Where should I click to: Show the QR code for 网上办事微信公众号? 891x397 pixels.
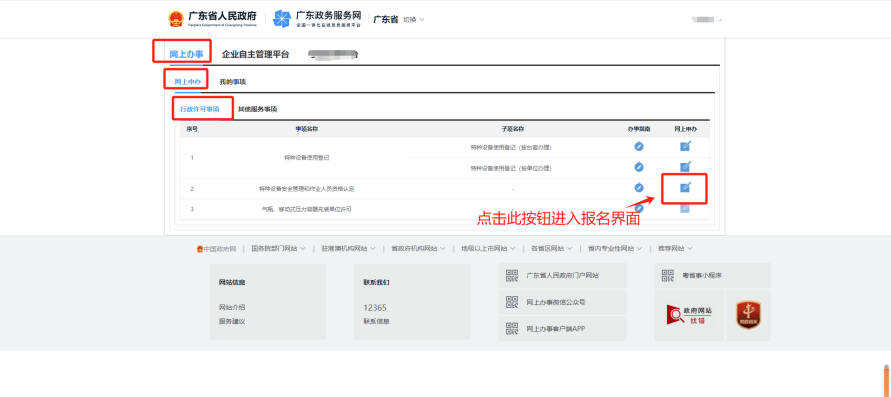pos(512,302)
